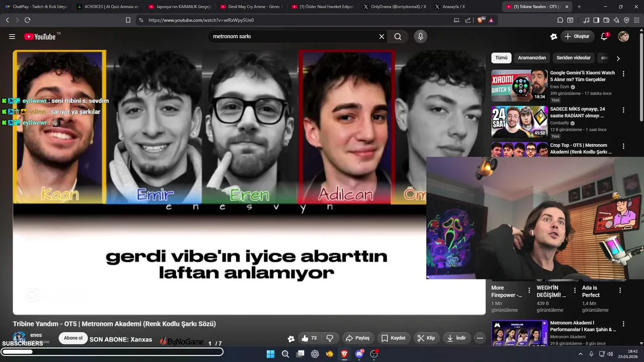Open the account avatar menu
The width and height of the screenshot is (644, 362).
click(623, 36)
